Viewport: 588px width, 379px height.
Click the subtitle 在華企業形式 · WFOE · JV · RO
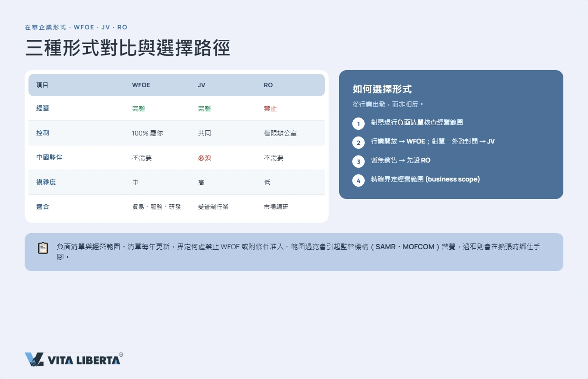point(76,27)
